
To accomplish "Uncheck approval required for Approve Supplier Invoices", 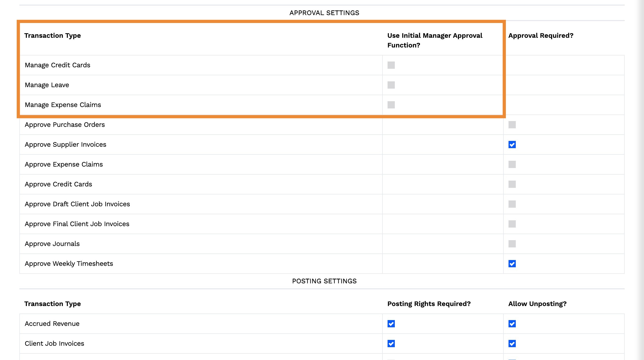I will click(512, 145).
